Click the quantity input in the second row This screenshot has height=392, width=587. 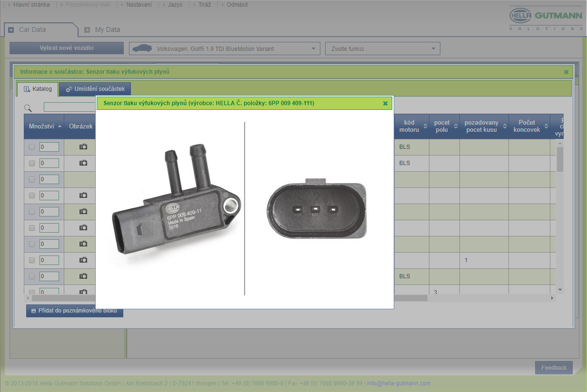coord(49,163)
